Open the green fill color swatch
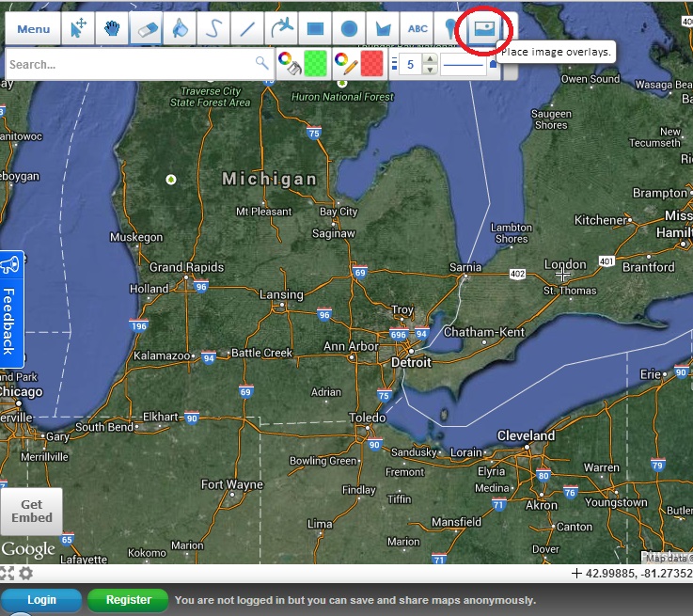The height and width of the screenshot is (616, 693). pyautogui.click(x=314, y=64)
